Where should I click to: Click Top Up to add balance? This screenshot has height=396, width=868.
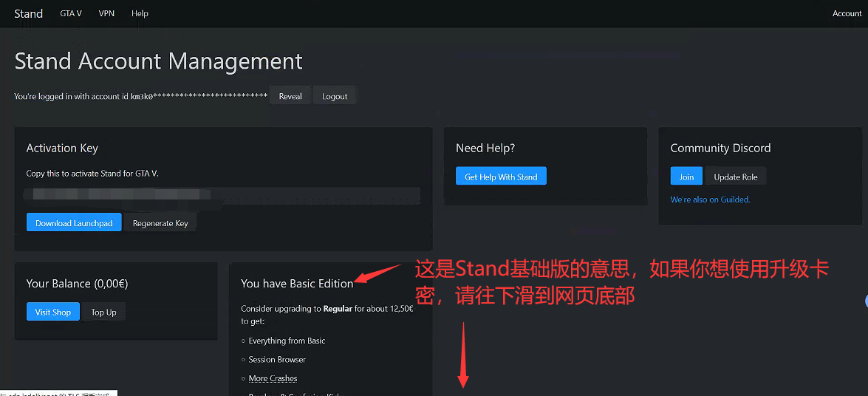103,312
